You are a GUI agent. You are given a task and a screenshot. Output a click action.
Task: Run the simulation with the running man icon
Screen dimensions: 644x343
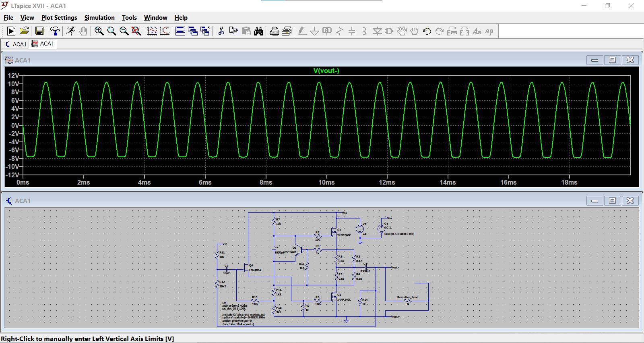pos(70,31)
